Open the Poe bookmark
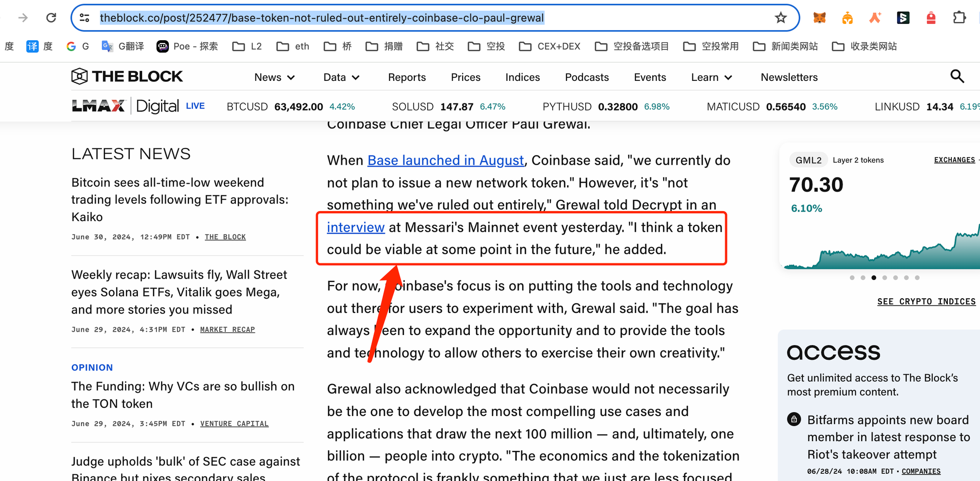The width and height of the screenshot is (980, 481). (187, 46)
